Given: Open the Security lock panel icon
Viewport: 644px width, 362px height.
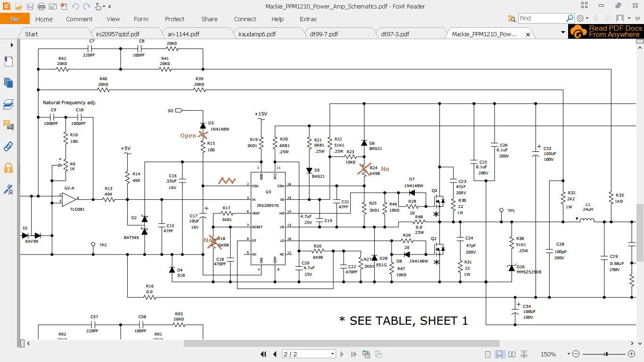Looking at the screenshot, I should coord(8,168).
